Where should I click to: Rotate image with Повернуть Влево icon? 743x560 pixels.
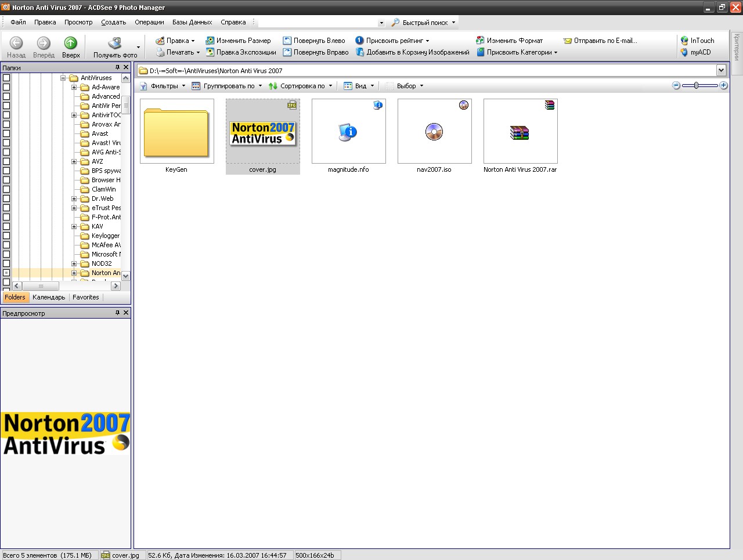[287, 41]
